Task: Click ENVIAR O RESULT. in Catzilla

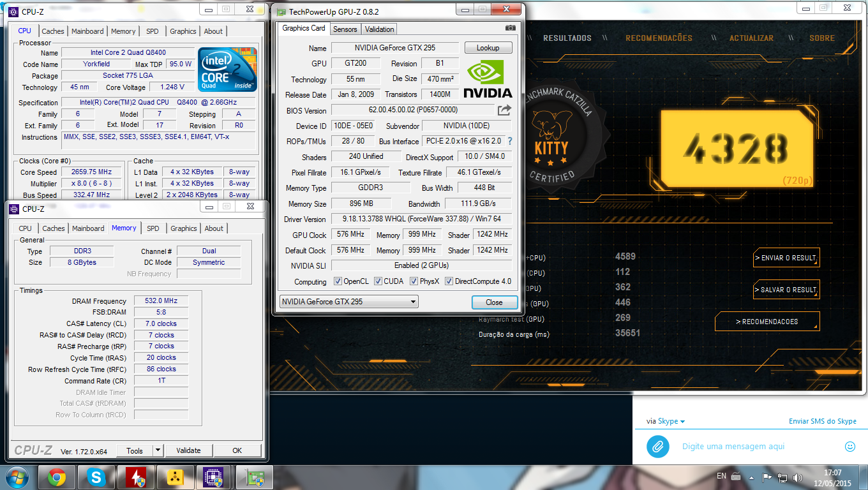Action: click(786, 258)
